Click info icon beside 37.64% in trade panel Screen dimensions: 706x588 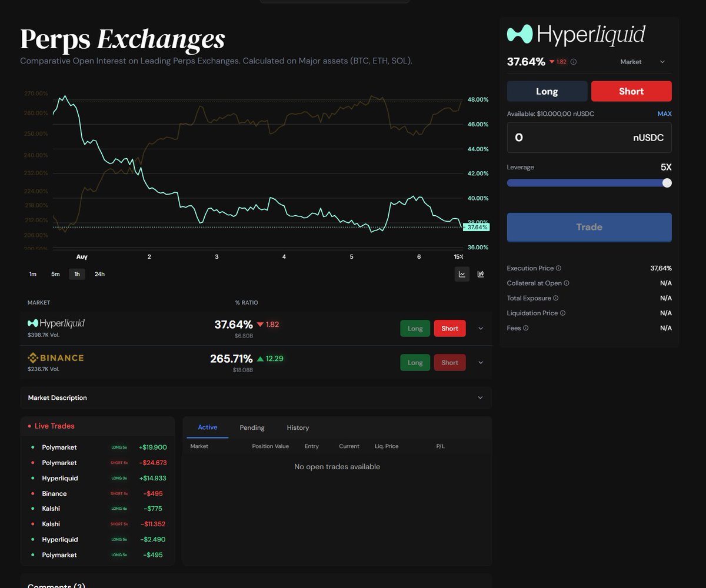click(574, 62)
